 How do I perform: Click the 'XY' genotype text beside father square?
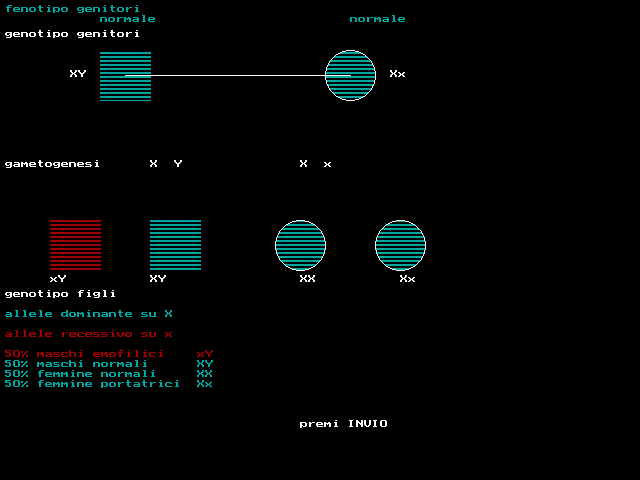[78, 73]
